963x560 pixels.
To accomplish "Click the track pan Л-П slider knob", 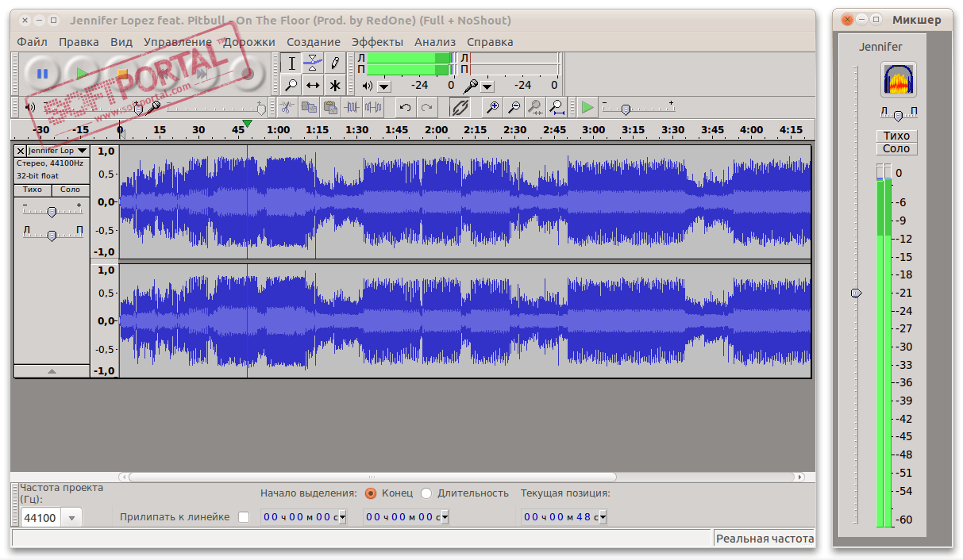I will [52, 236].
